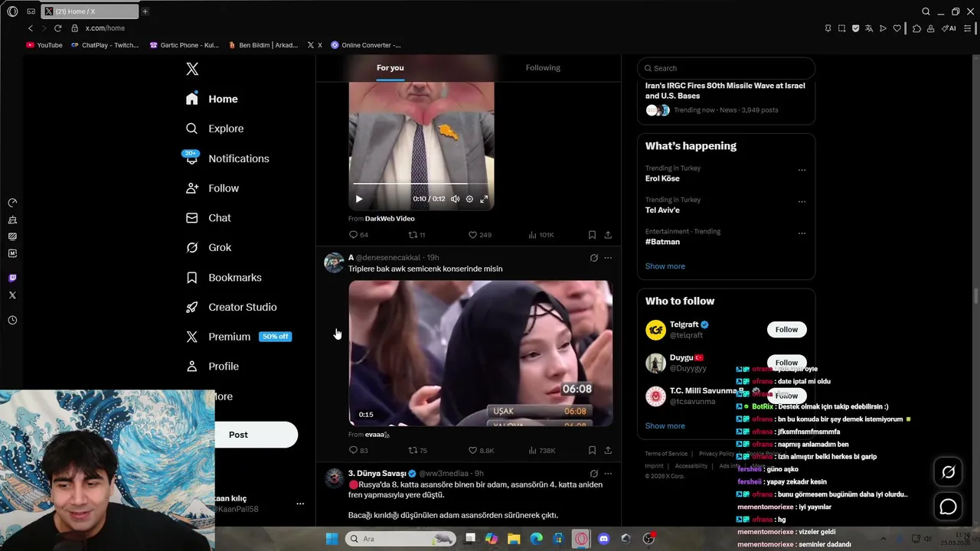Open Explore in the sidebar
Viewport: 980px width, 551px height.
215,129
